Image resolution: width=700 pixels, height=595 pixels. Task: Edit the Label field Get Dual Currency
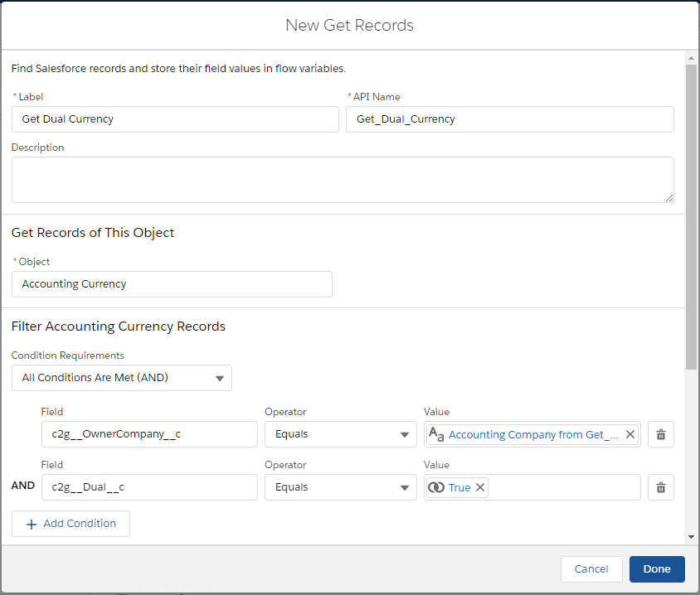[x=175, y=119]
